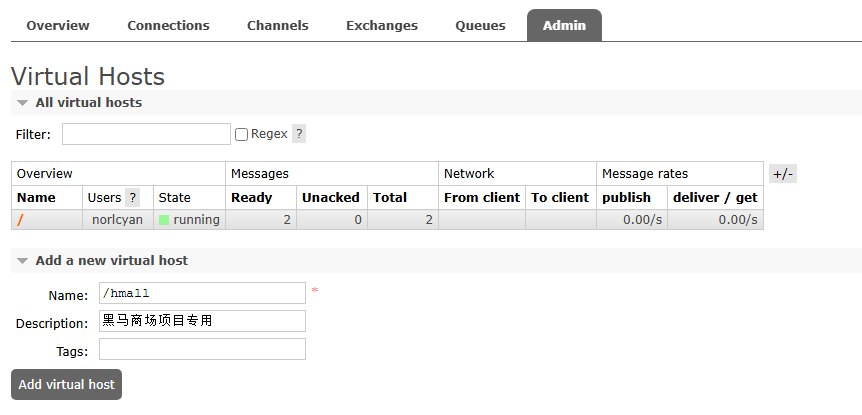
Task: Click the "running" state cell
Action: (x=189, y=220)
